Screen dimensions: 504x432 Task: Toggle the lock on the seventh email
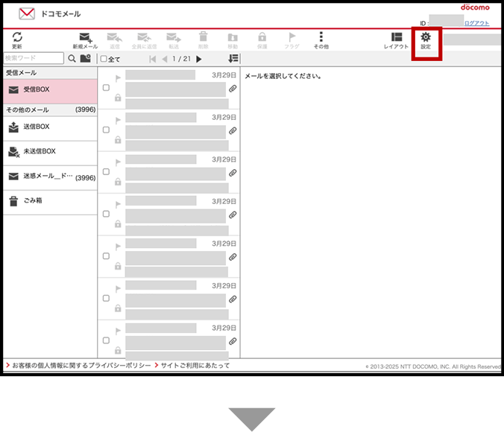tap(118, 350)
